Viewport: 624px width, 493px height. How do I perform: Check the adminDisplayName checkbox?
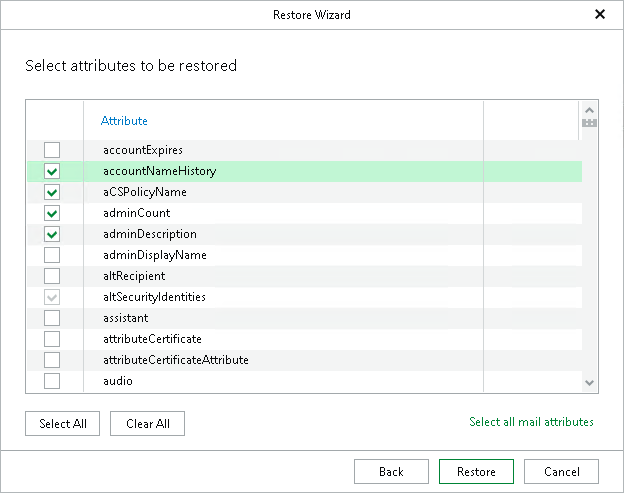click(x=52, y=255)
